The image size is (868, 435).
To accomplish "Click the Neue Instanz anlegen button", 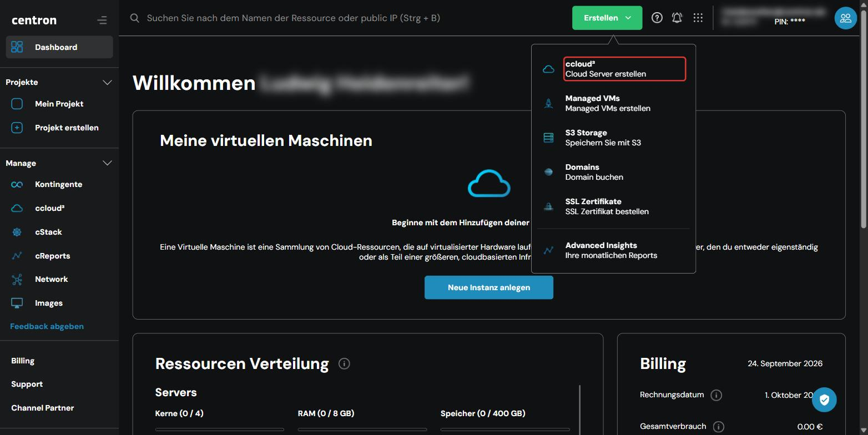I will pyautogui.click(x=489, y=287).
